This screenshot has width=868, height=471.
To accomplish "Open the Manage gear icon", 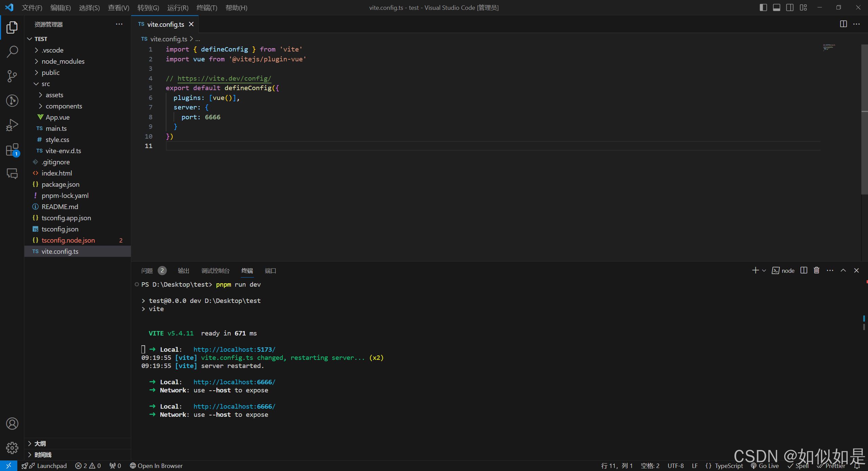I will coord(12,448).
